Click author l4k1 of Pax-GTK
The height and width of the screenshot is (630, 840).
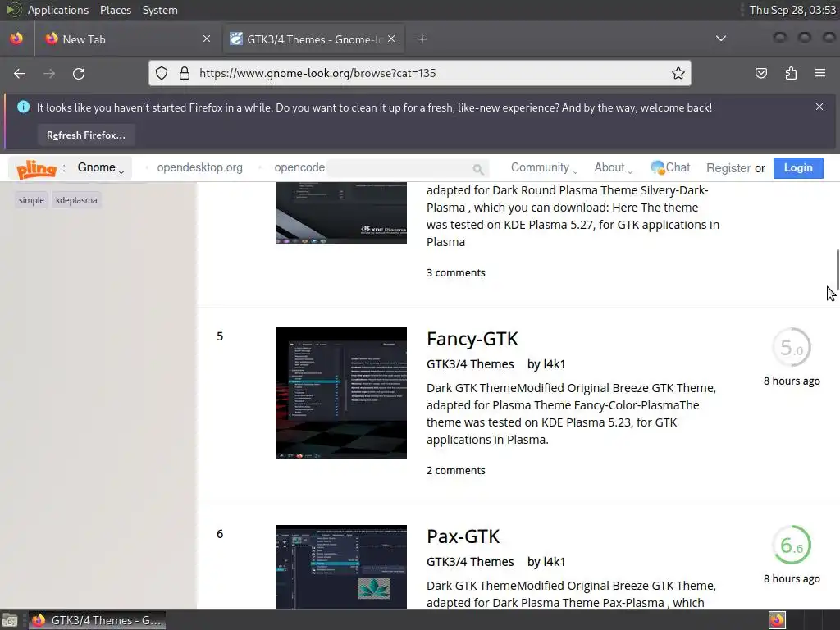point(554,562)
